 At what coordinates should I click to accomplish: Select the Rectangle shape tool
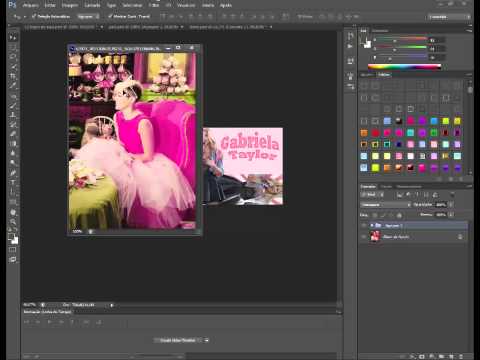click(x=13, y=202)
